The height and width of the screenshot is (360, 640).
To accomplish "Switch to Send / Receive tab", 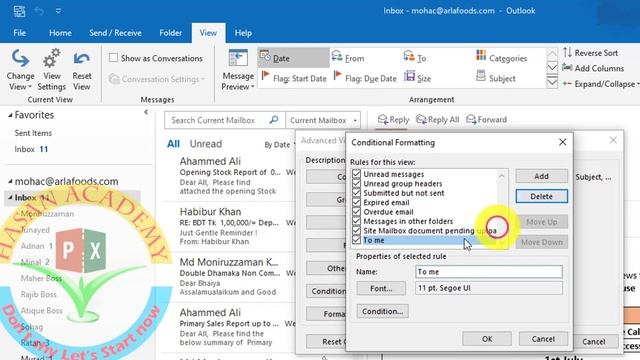I will (115, 33).
